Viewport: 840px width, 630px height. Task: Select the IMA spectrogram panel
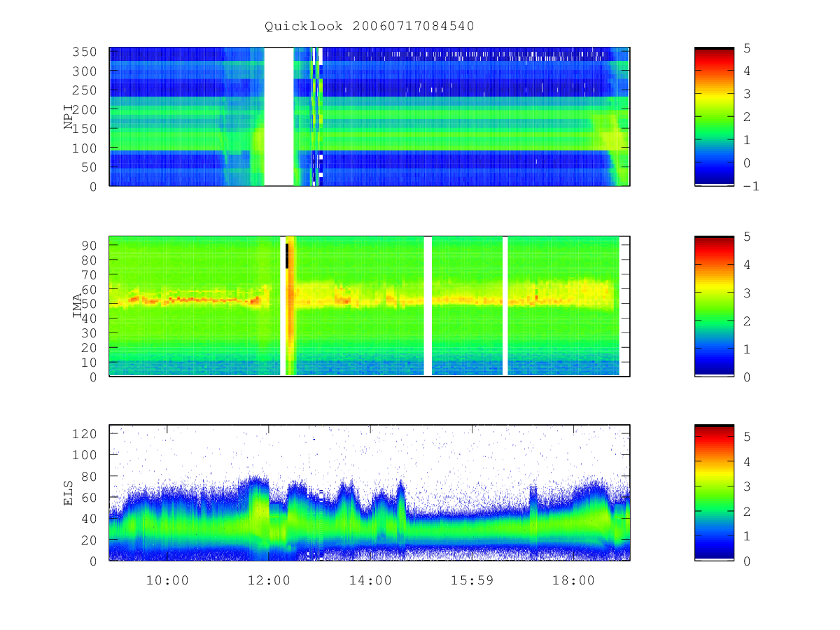tap(370, 306)
